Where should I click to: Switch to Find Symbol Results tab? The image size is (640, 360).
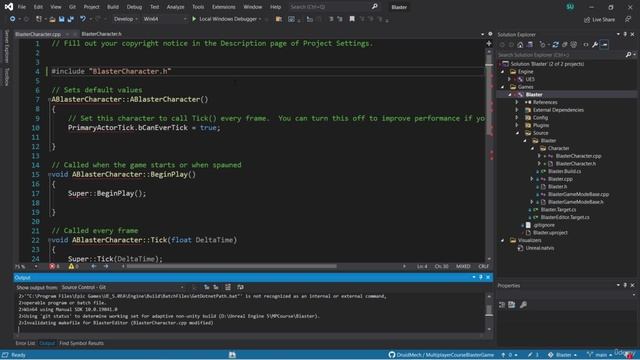[81, 343]
